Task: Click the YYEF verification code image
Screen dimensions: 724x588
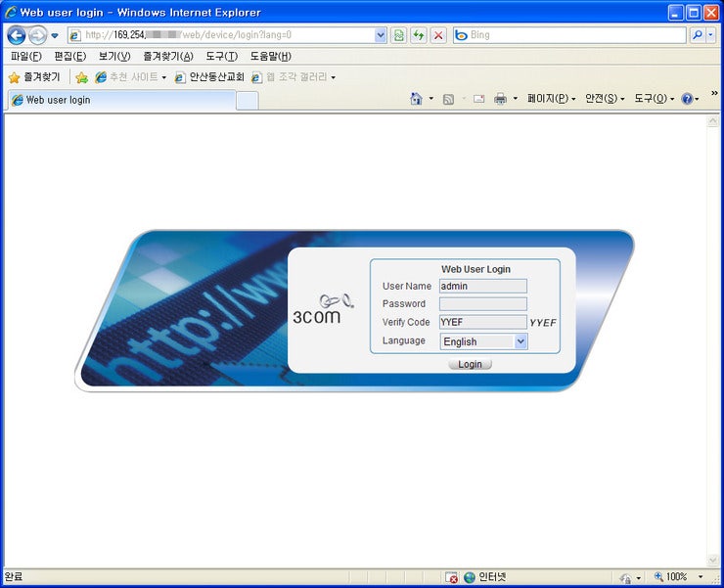Action: (543, 323)
